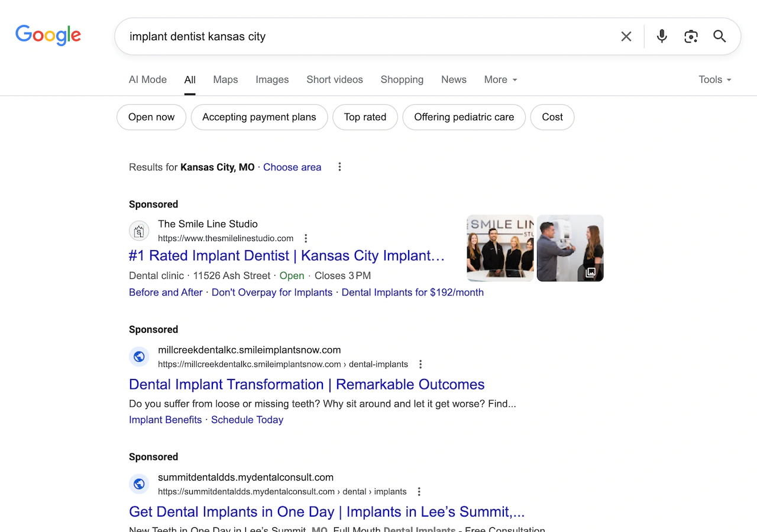The image size is (757, 532).
Task: Click the Google logo
Action: (48, 35)
